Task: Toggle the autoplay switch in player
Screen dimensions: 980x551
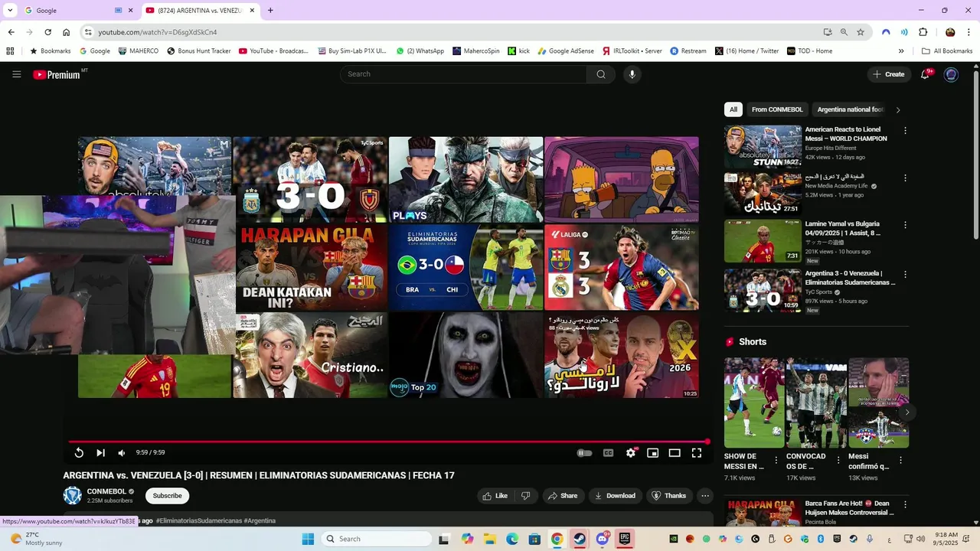Action: click(584, 453)
